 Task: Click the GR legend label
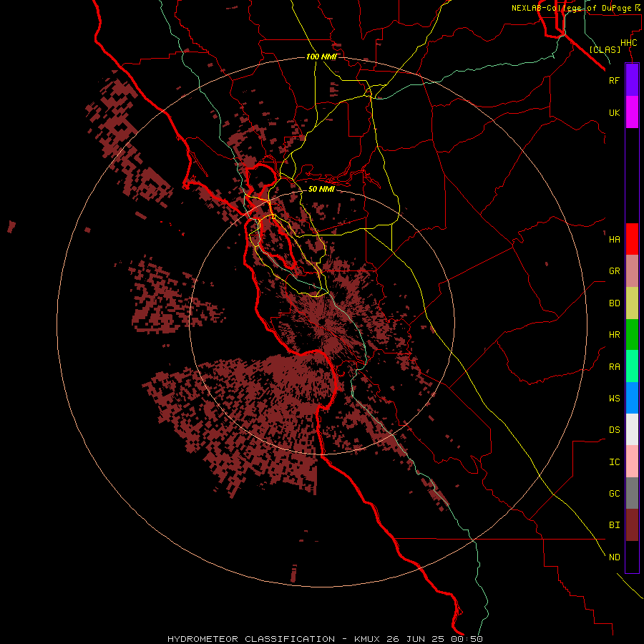coord(614,271)
